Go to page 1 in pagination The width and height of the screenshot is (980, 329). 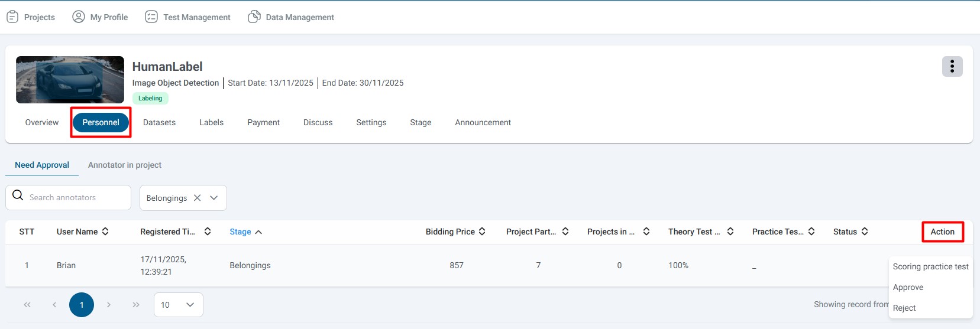[82, 305]
